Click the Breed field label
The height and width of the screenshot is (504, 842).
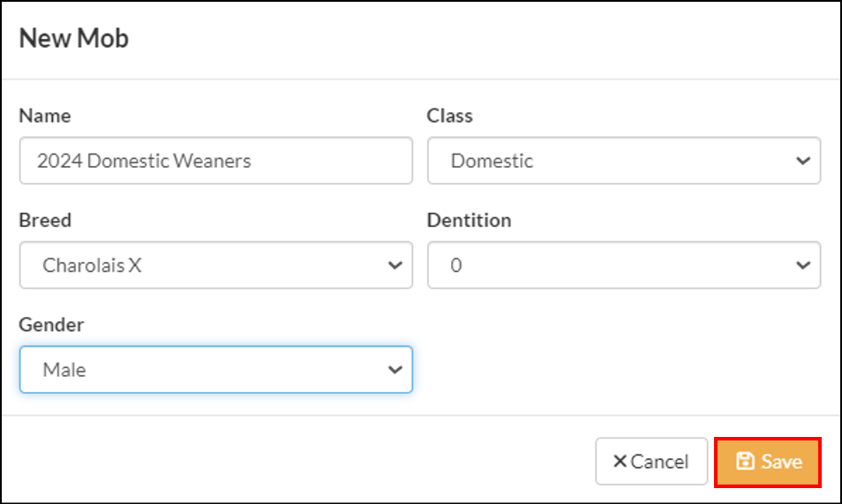[45, 220]
